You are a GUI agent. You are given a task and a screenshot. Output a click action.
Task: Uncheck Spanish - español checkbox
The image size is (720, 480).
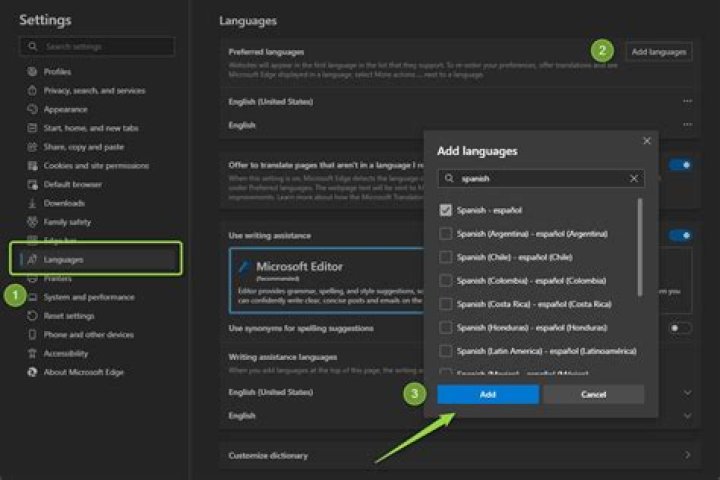[445, 210]
